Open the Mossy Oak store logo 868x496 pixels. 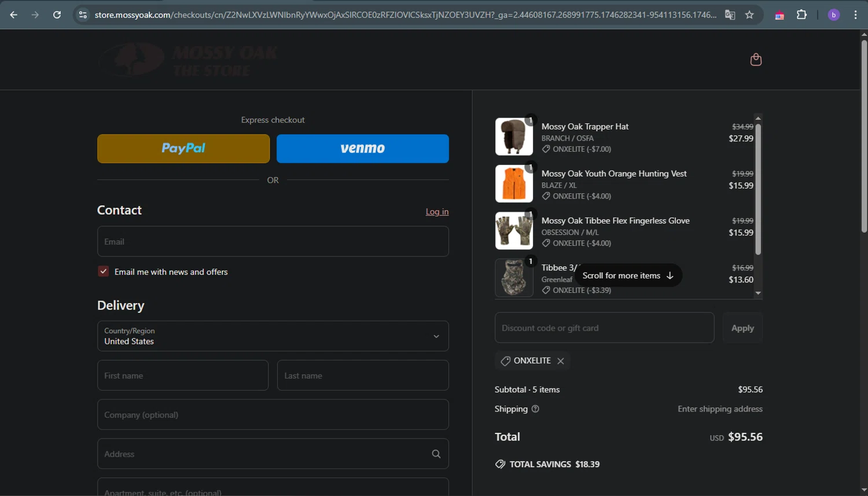(187, 60)
